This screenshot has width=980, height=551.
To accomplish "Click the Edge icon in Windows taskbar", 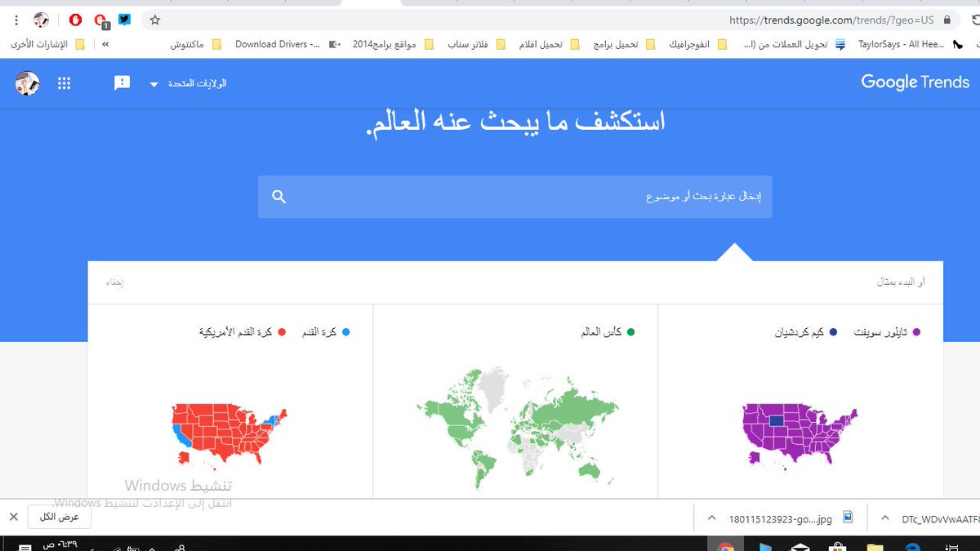I will tap(913, 547).
